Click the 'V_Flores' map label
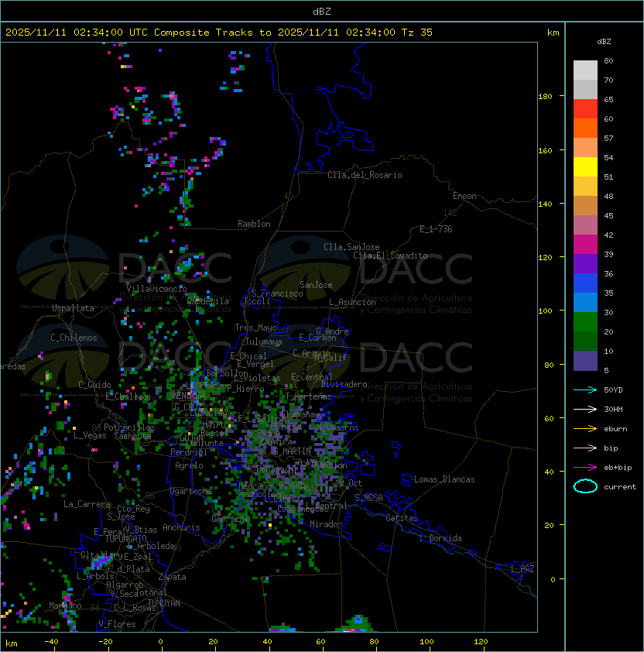644x652 pixels. pyautogui.click(x=117, y=624)
